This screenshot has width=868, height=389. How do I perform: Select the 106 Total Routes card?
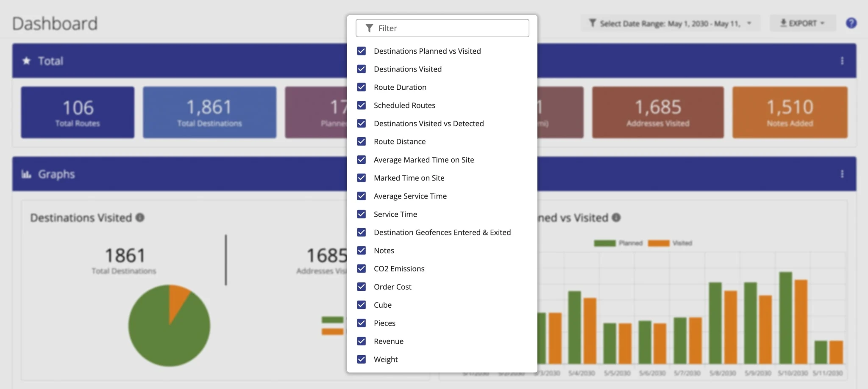[x=78, y=112]
